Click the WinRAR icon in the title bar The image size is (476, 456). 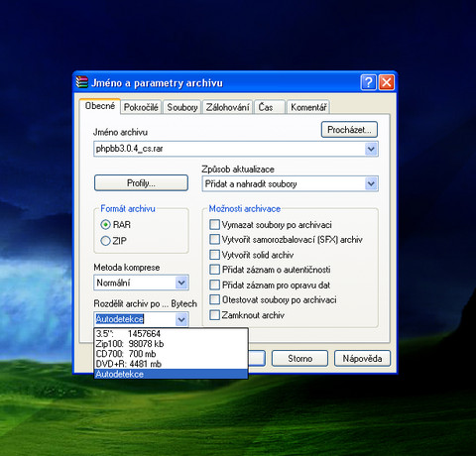click(81, 82)
